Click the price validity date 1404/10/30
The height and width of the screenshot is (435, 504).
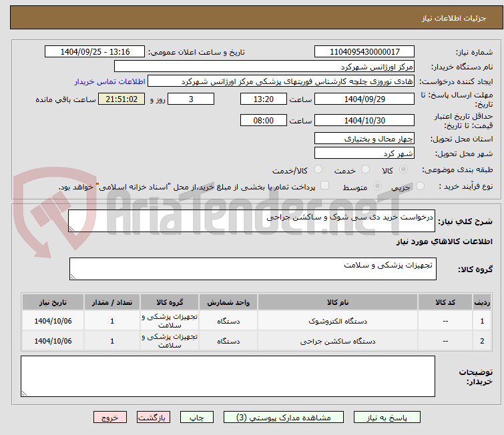[364, 120]
